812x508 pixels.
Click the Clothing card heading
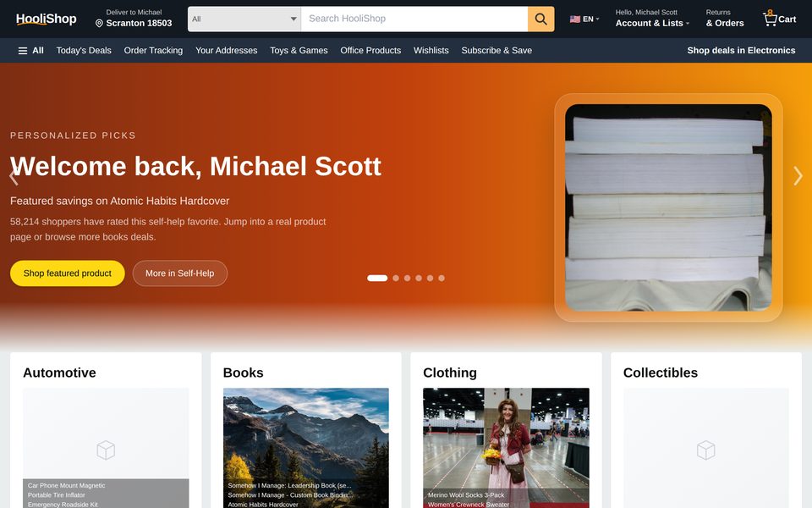click(x=450, y=373)
